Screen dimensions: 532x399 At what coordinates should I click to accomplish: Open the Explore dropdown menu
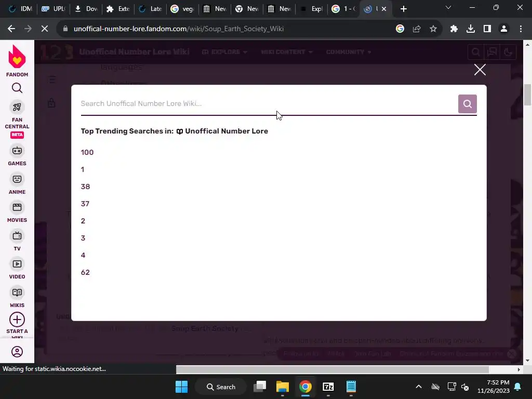coord(224,52)
